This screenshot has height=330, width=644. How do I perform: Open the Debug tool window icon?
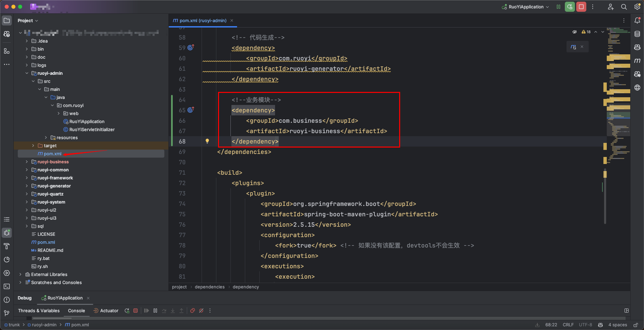(7, 233)
